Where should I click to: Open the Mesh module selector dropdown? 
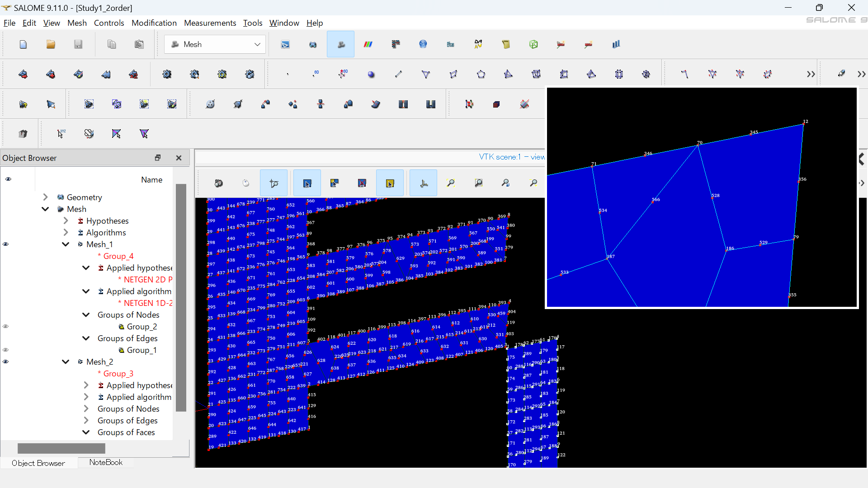click(215, 44)
